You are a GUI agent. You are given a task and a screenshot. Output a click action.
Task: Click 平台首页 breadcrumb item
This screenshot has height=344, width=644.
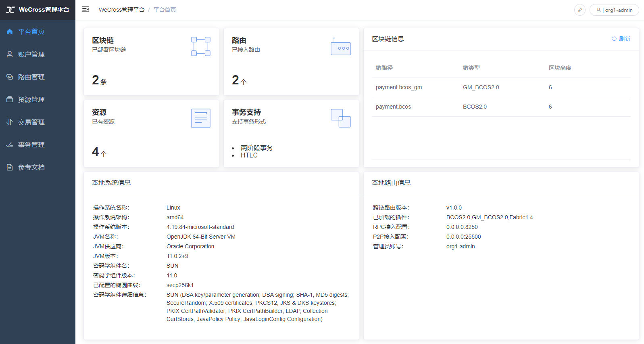(165, 10)
